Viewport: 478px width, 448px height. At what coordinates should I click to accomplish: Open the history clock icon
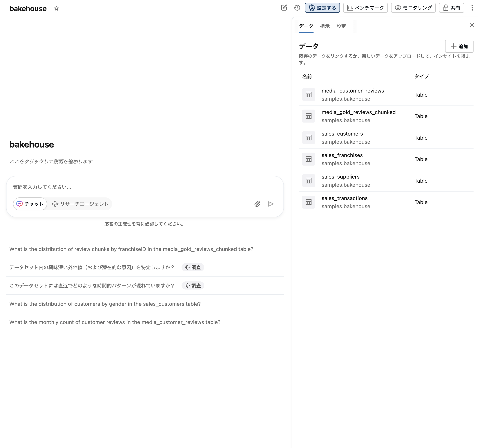[x=297, y=8]
